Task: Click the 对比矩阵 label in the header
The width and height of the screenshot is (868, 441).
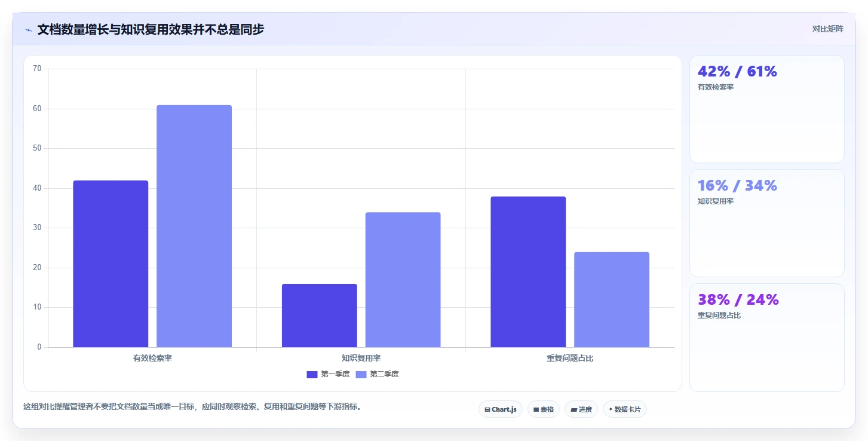Action: tap(828, 29)
